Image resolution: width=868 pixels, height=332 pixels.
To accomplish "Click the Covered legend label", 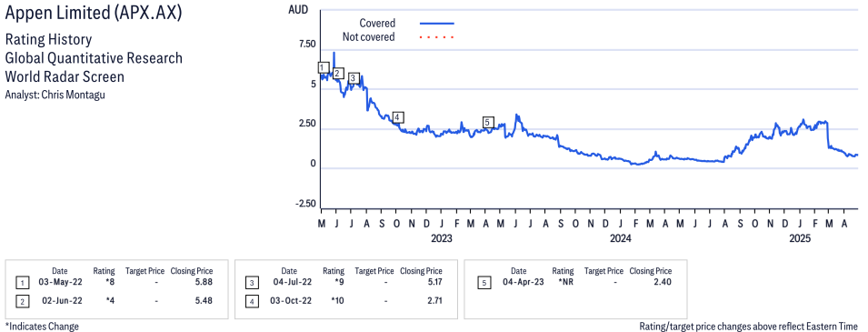I will click(x=377, y=24).
